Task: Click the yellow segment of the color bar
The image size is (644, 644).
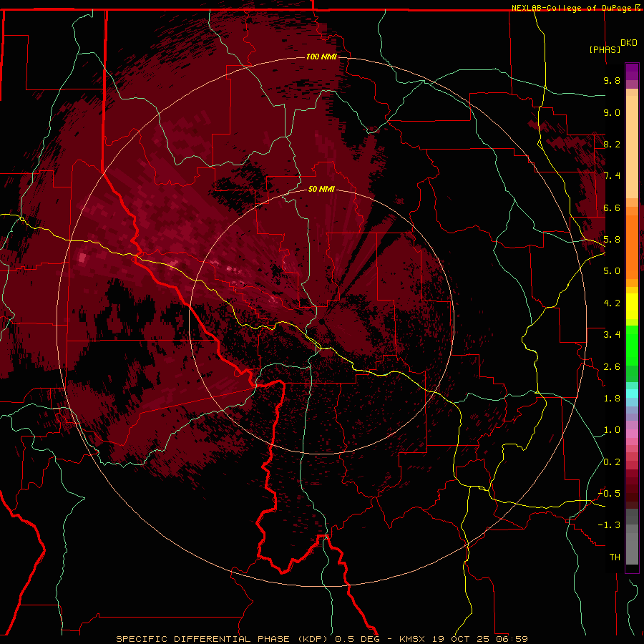Action: tap(632, 306)
